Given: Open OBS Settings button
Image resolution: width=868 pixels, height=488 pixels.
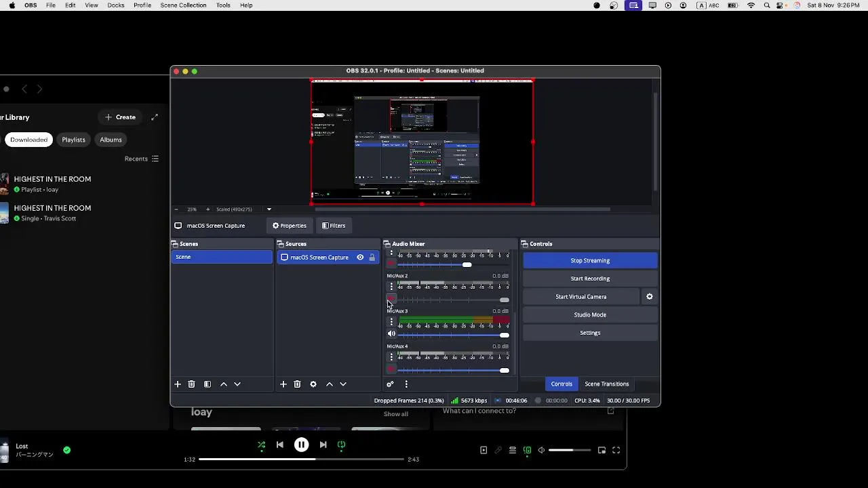Looking at the screenshot, I should pos(590,333).
